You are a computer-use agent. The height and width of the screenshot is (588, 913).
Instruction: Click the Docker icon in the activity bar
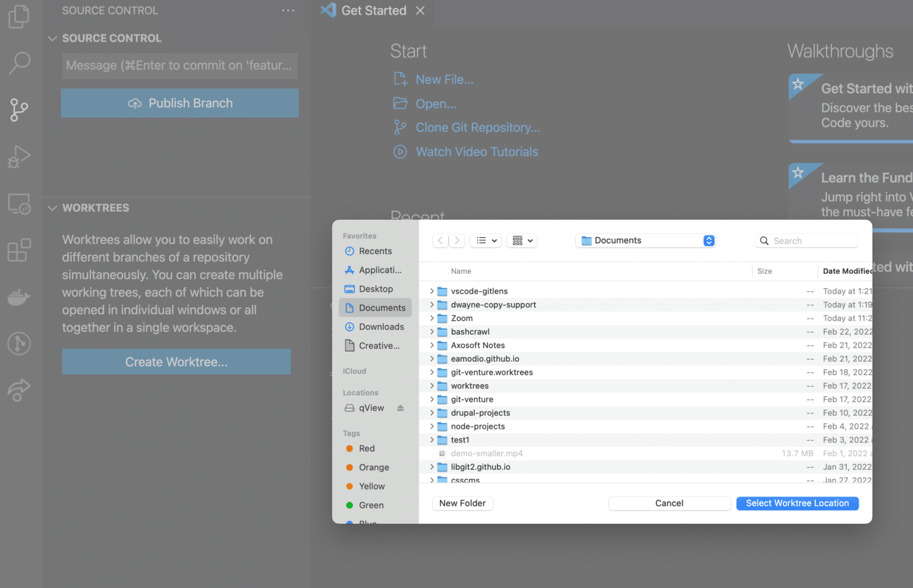18,297
